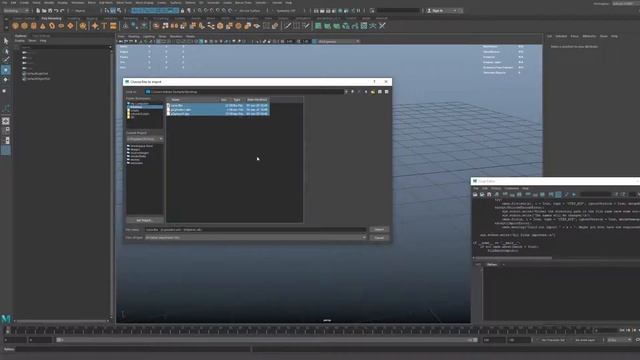Create new folder in import dialog
Image resolution: width=640 pixels, height=360 pixels.
373,92
